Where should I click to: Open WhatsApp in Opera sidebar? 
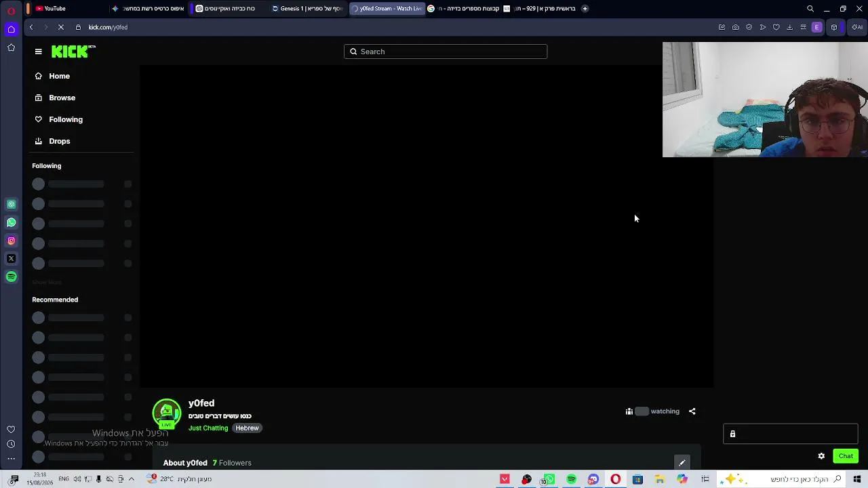tap(11, 222)
